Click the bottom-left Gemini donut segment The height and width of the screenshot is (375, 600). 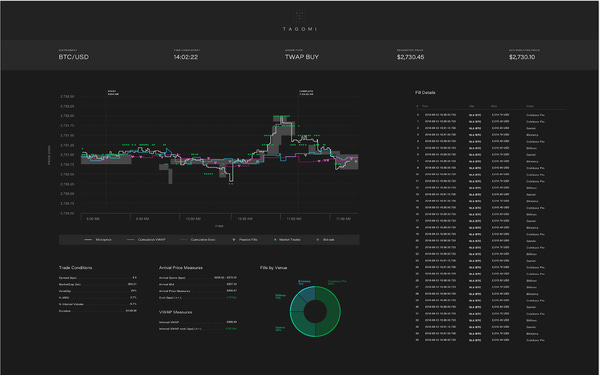coord(303,323)
